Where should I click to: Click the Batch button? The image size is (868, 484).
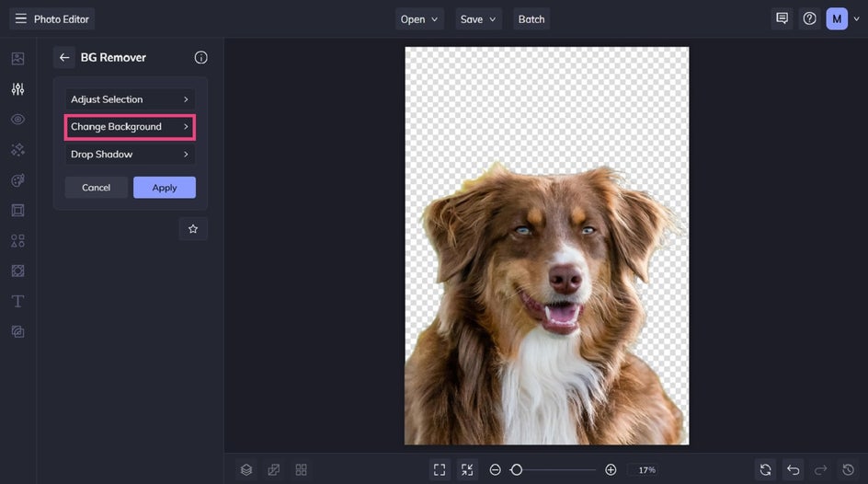tap(531, 18)
